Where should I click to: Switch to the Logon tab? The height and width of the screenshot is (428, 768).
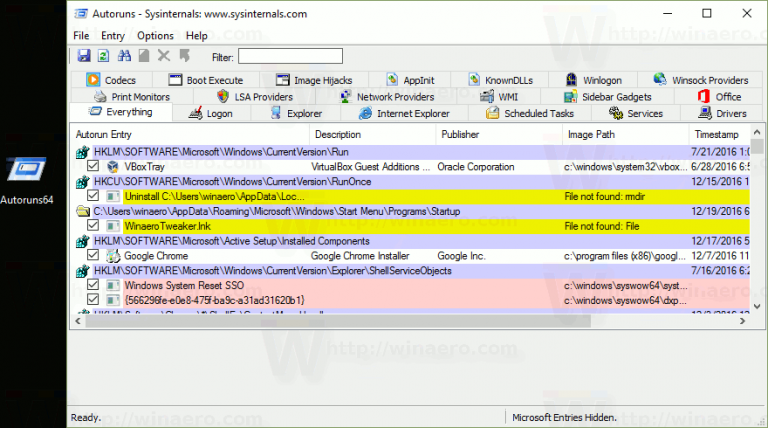coord(211,114)
